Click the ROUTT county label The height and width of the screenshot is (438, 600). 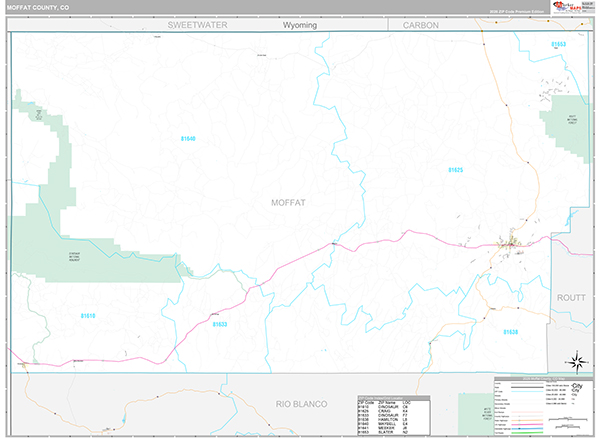coord(570,298)
